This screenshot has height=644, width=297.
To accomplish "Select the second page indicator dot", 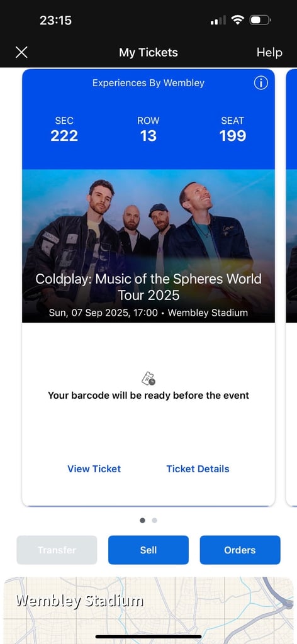I will 154,520.
